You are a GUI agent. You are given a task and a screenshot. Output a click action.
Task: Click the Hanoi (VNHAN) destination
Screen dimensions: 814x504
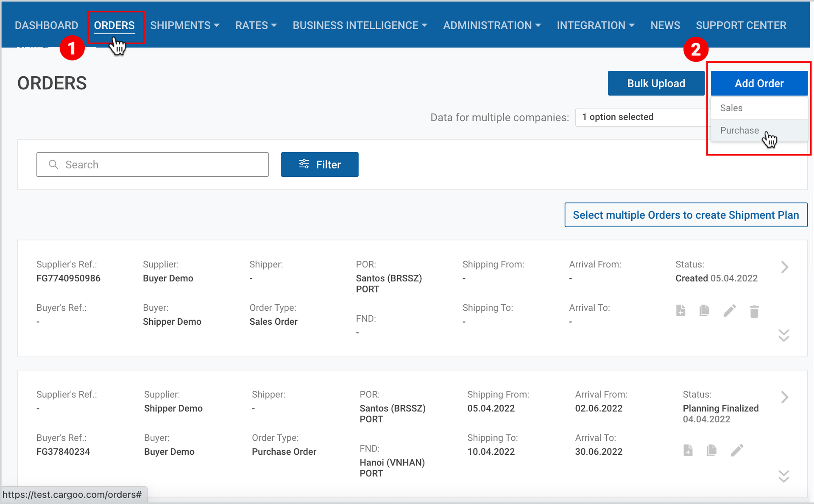(392, 468)
